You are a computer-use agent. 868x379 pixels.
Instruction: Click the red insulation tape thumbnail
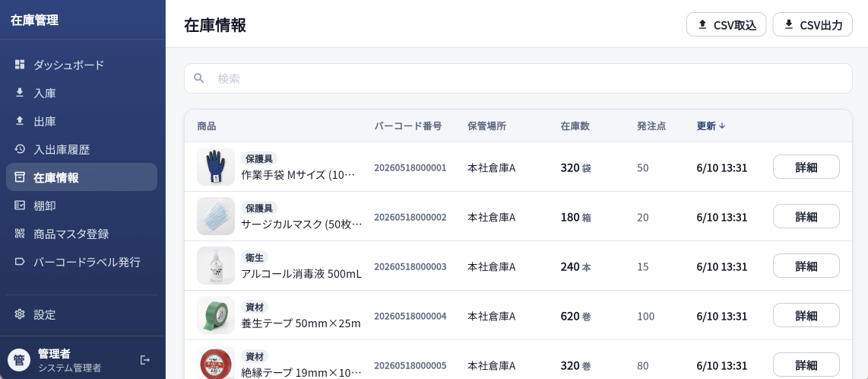point(216,362)
